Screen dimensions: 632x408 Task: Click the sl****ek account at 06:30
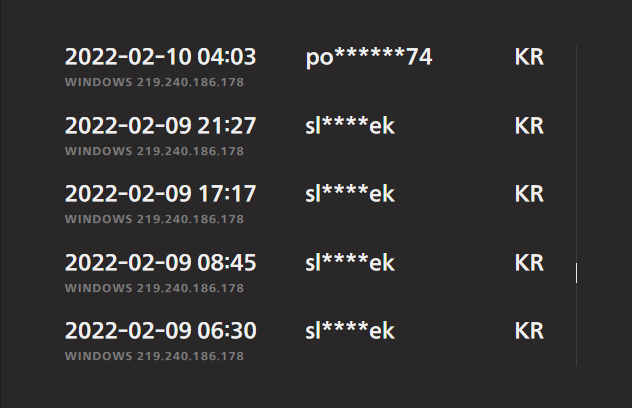click(x=350, y=331)
